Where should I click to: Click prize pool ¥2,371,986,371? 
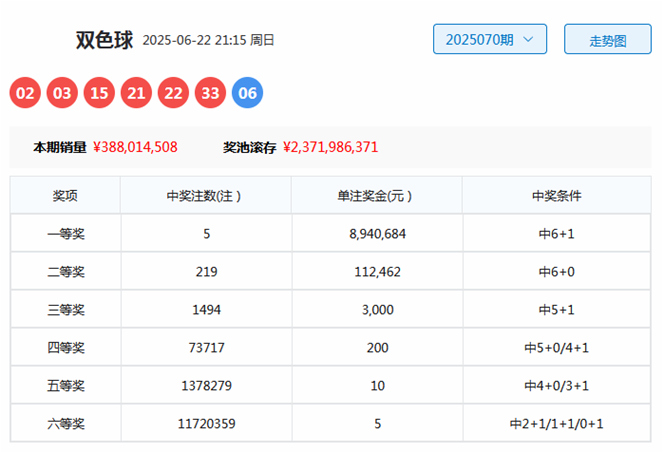click(x=331, y=147)
